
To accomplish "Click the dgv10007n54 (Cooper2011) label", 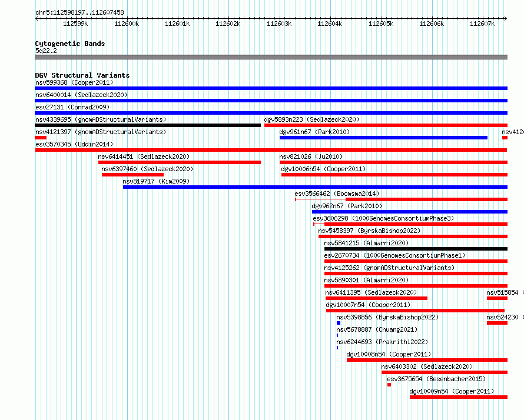I will pyautogui.click(x=368, y=305).
